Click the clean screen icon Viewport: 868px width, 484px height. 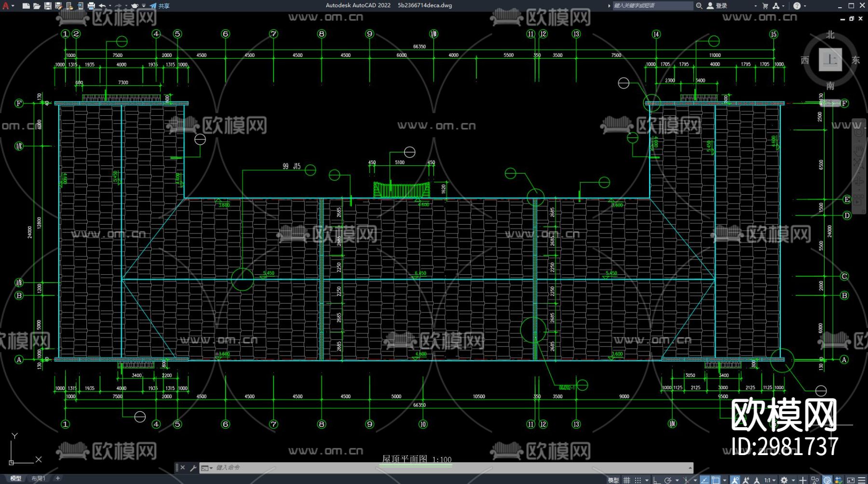(851, 480)
